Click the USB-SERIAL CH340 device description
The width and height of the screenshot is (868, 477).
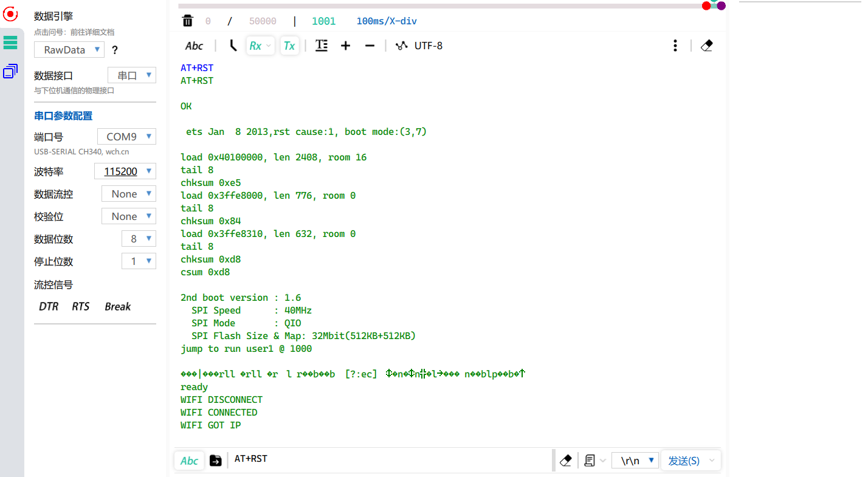(x=81, y=152)
